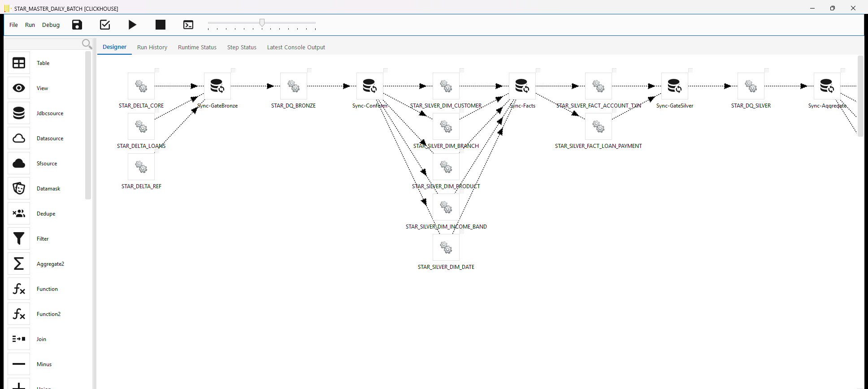The height and width of the screenshot is (389, 868).
Task: Select the Dedupe people icon
Action: coord(19,214)
